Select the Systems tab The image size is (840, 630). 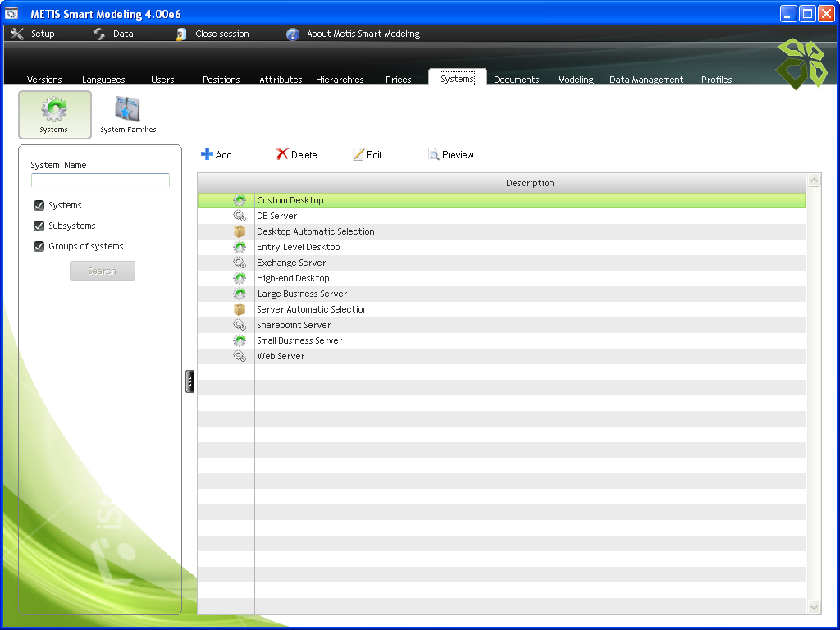point(458,78)
